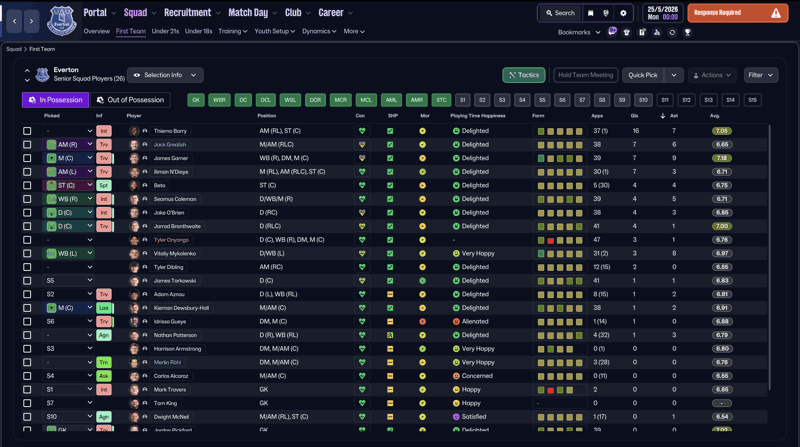The image size is (800, 447).
Task: Open Jack Grealish's AM (R) picked dropdown
Action: point(69,145)
